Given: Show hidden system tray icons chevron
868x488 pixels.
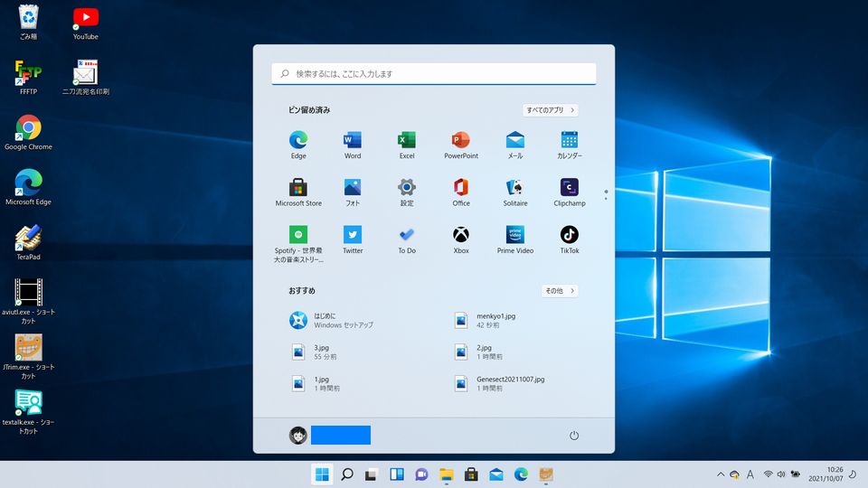Looking at the screenshot, I should (721, 474).
